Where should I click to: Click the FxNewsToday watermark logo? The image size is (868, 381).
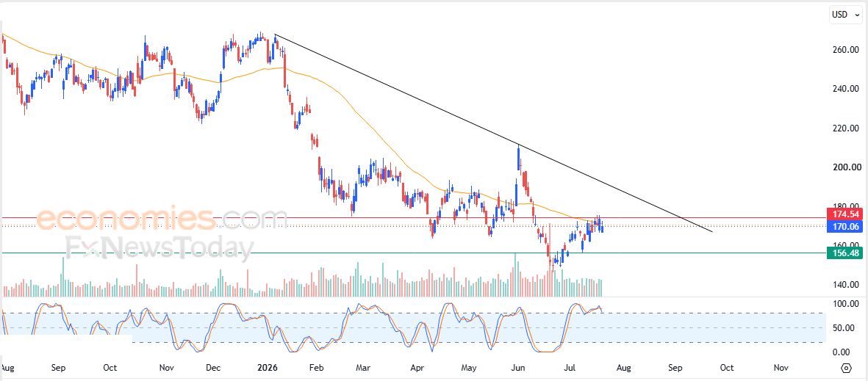(159, 247)
